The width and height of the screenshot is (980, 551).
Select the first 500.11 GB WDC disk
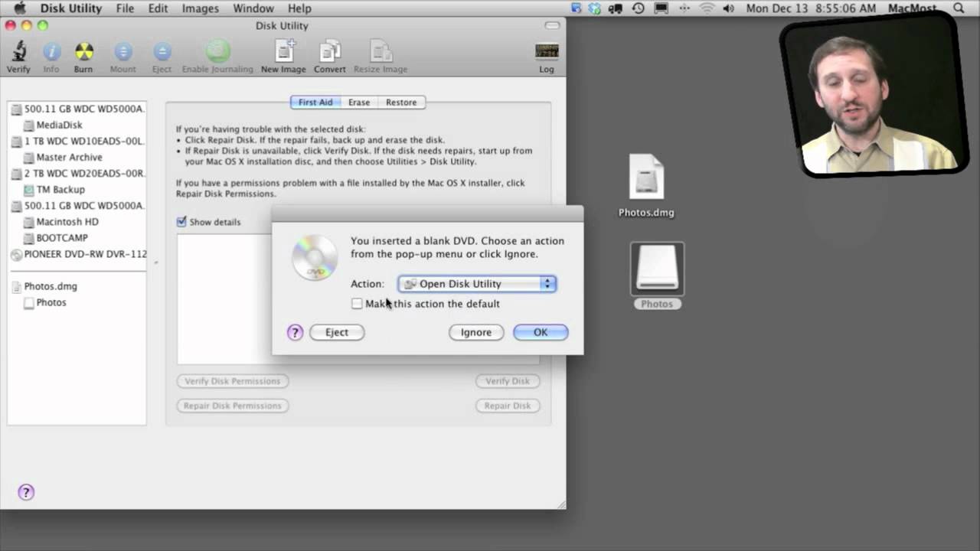[x=77, y=109]
